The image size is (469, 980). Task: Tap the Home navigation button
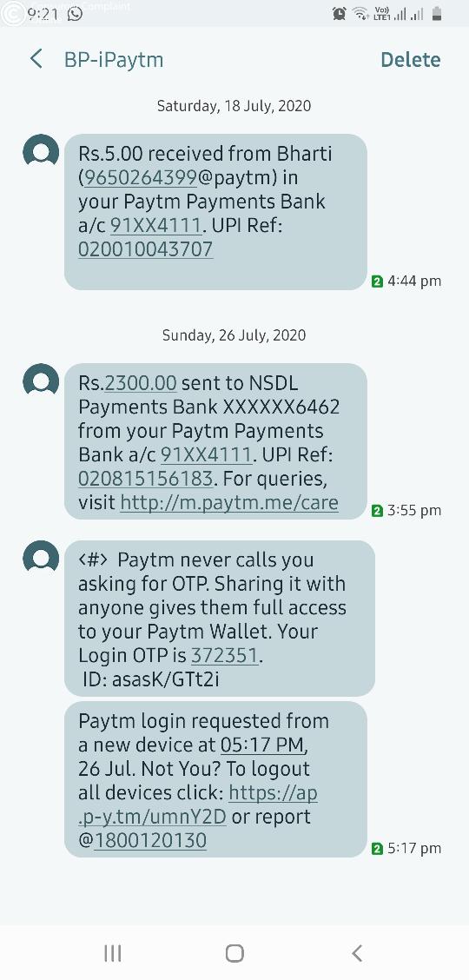click(234, 953)
